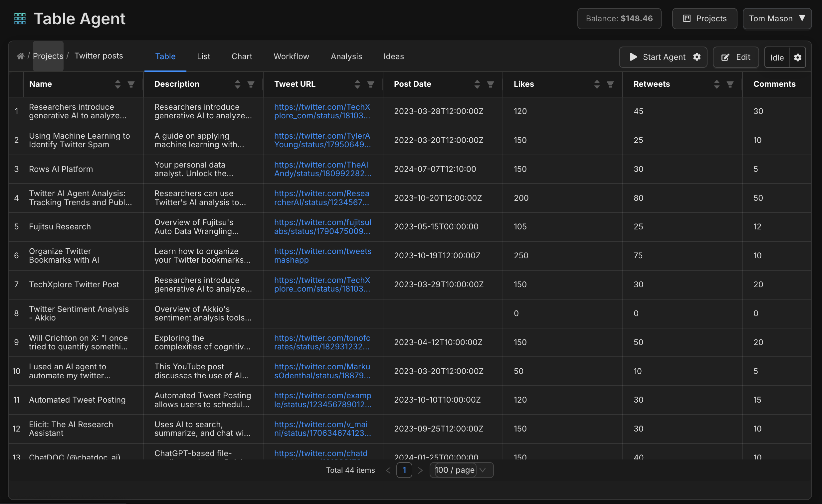822x504 pixels.
Task: Filter the Description column
Action: point(251,84)
